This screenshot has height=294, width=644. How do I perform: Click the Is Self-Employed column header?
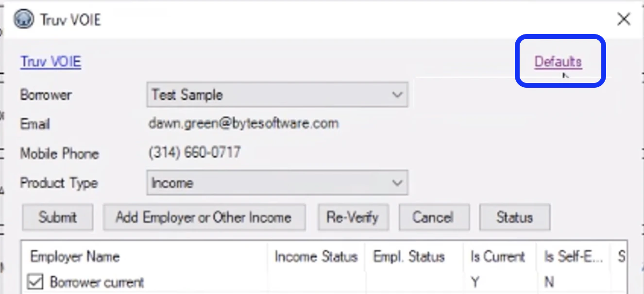(x=574, y=257)
